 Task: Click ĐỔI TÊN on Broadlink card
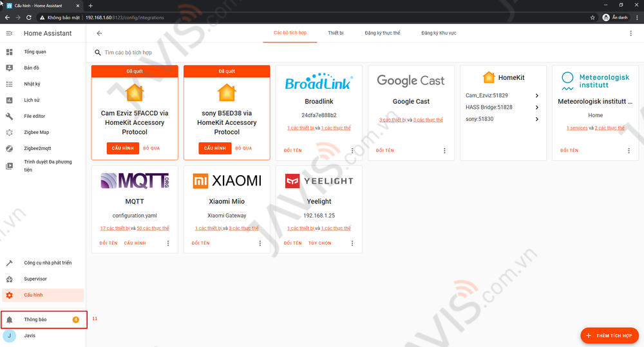293,151
